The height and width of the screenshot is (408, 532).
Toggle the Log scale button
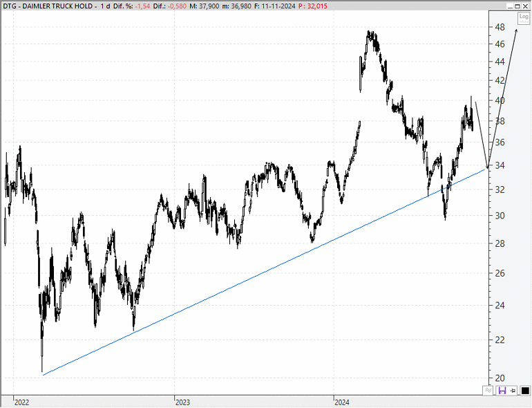click(x=524, y=18)
